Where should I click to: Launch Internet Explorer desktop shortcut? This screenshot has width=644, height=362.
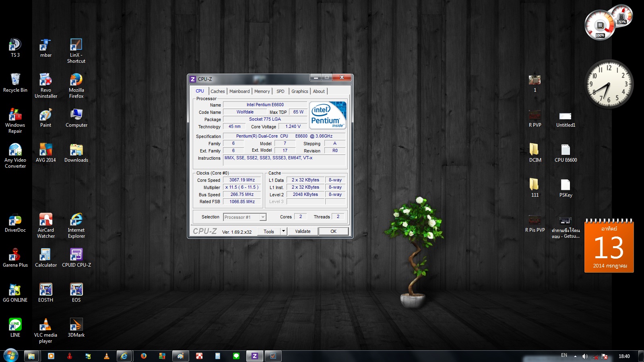[76, 226]
